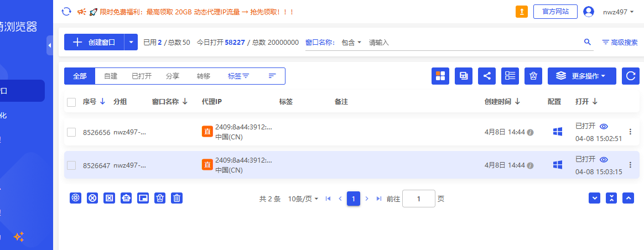Click the 官方网站 button
Viewport: 644px width, 250px height.
(x=555, y=12)
